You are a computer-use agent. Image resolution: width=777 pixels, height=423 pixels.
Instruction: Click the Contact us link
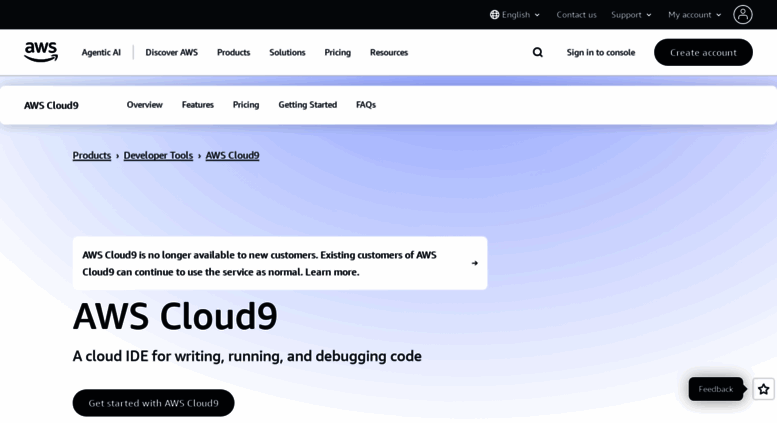pyautogui.click(x=576, y=15)
